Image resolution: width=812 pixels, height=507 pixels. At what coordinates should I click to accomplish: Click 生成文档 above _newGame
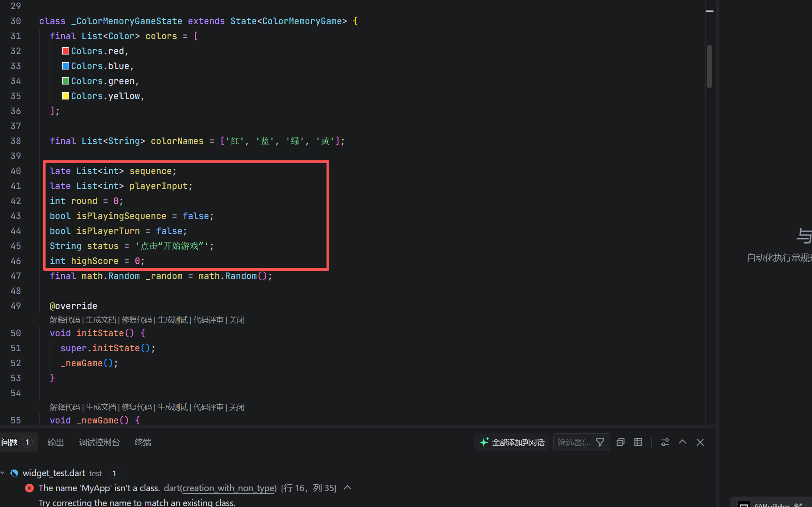click(101, 407)
